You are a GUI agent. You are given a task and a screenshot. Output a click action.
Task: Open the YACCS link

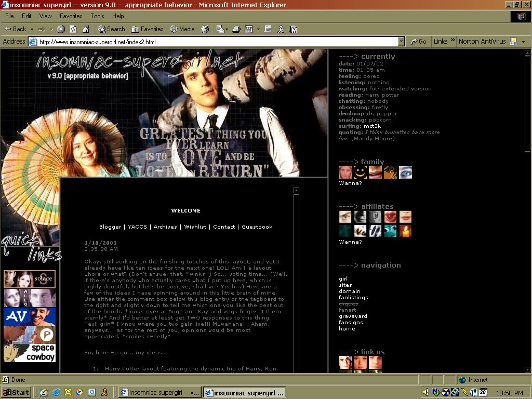(x=137, y=227)
